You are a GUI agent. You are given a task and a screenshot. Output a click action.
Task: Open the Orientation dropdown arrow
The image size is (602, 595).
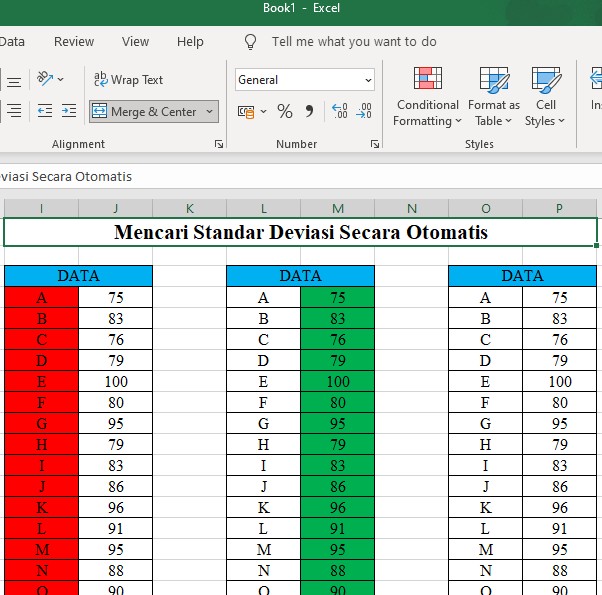[60, 79]
